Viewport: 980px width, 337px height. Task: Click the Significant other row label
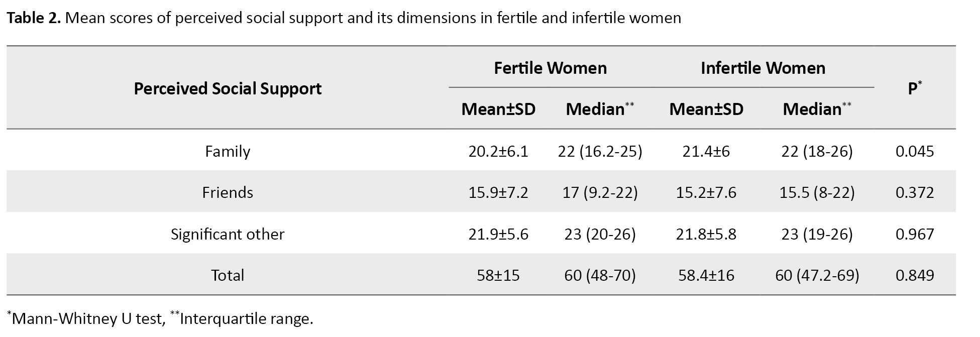point(228,234)
